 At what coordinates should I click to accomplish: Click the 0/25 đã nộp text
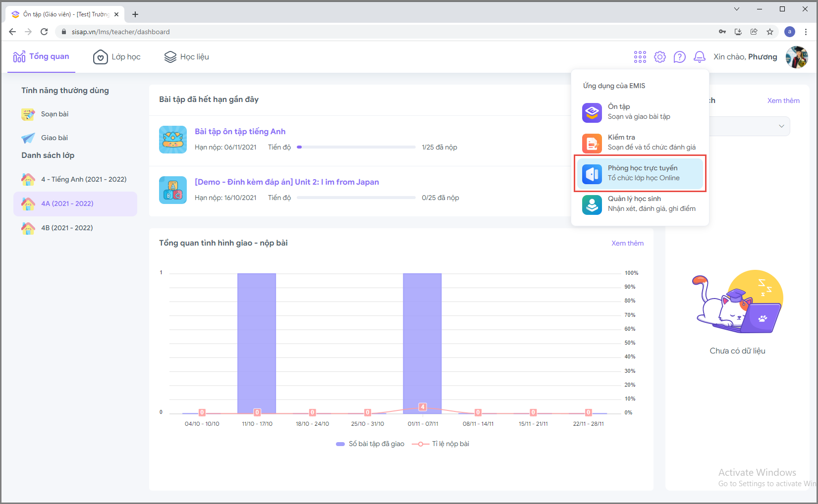440,198
